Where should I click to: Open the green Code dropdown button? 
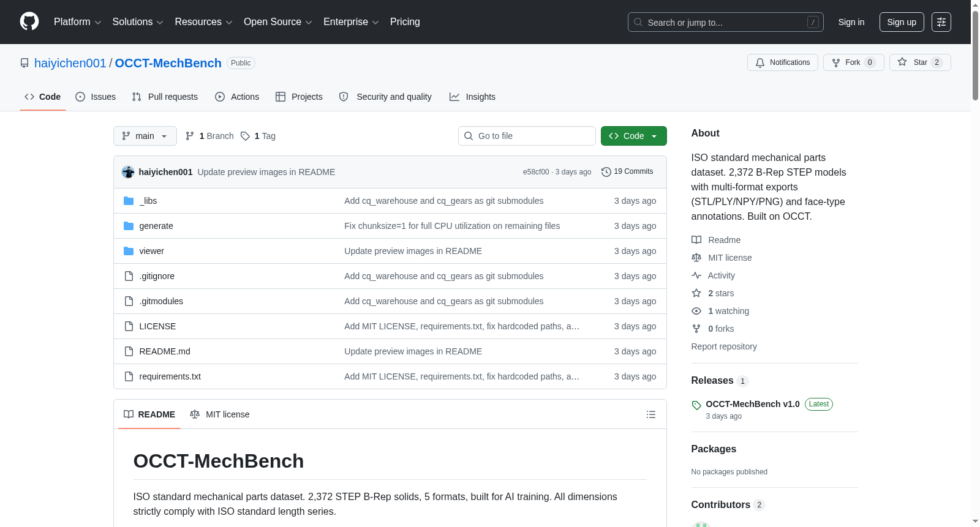click(634, 136)
